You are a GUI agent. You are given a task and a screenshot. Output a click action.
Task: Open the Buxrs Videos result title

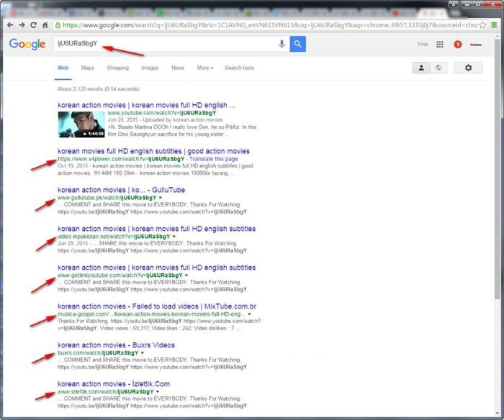click(116, 345)
